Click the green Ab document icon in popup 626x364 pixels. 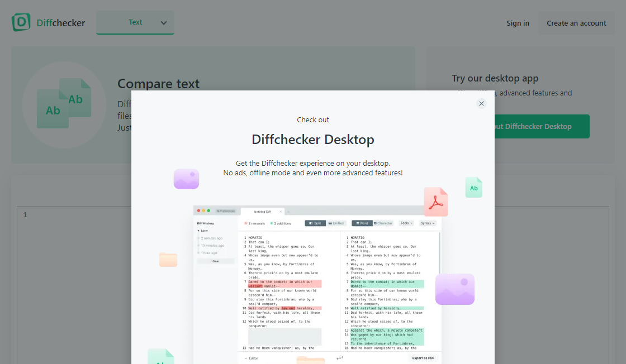click(x=473, y=188)
